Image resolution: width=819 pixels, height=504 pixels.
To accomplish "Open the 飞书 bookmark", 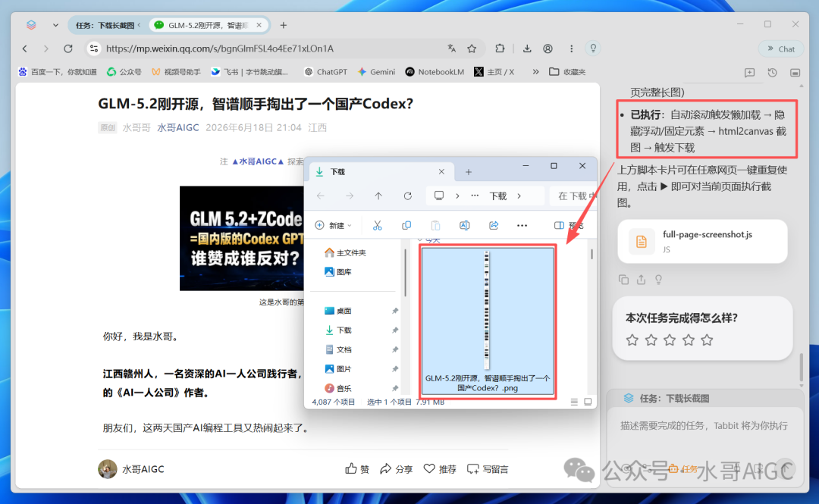I will point(249,72).
